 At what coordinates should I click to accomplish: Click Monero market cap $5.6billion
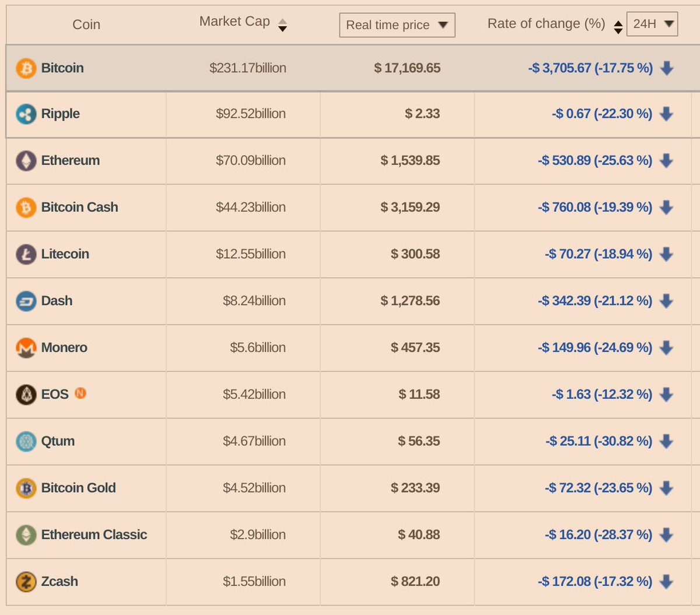point(258,347)
